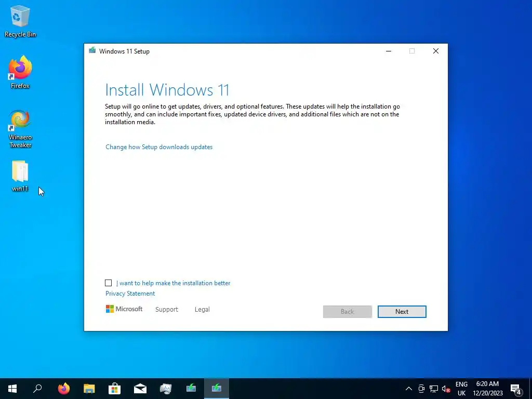Open the Privacy Statement link

[x=130, y=294]
